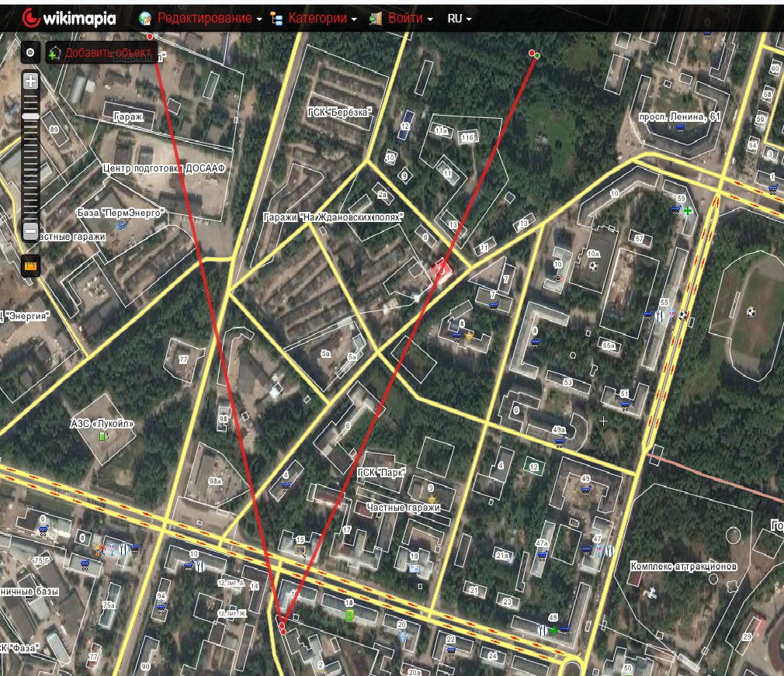Click the zoom in plus button
The height and width of the screenshot is (676, 784).
(30, 81)
